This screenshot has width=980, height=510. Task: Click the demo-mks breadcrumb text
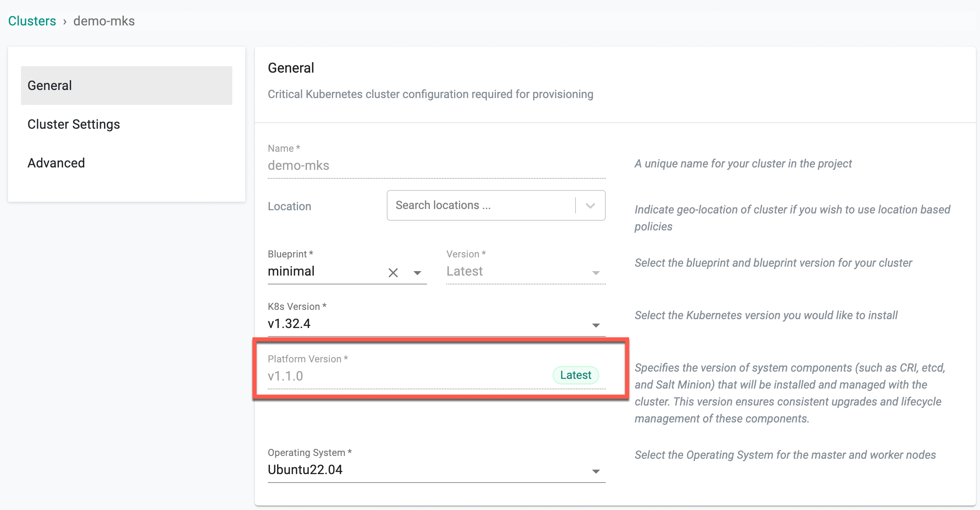[104, 21]
